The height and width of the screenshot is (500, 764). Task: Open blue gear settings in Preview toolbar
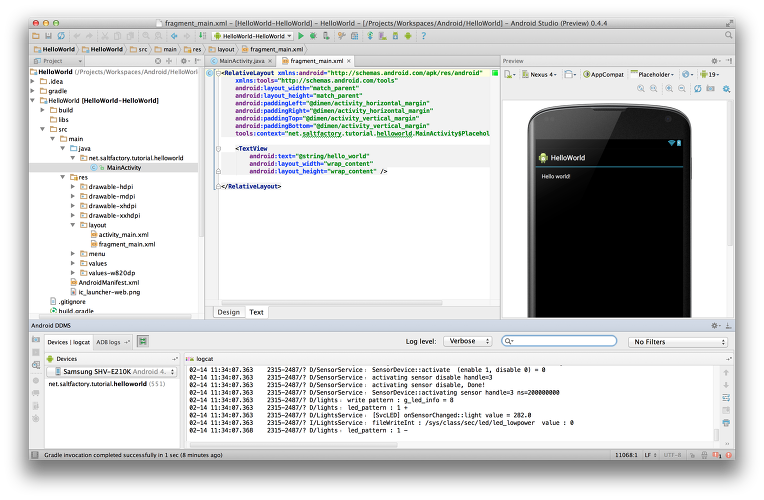(726, 89)
